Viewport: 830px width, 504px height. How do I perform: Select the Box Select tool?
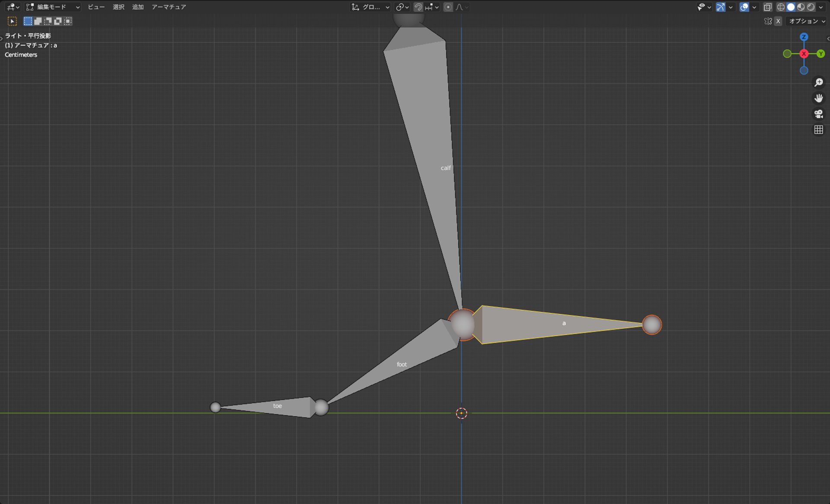(28, 21)
